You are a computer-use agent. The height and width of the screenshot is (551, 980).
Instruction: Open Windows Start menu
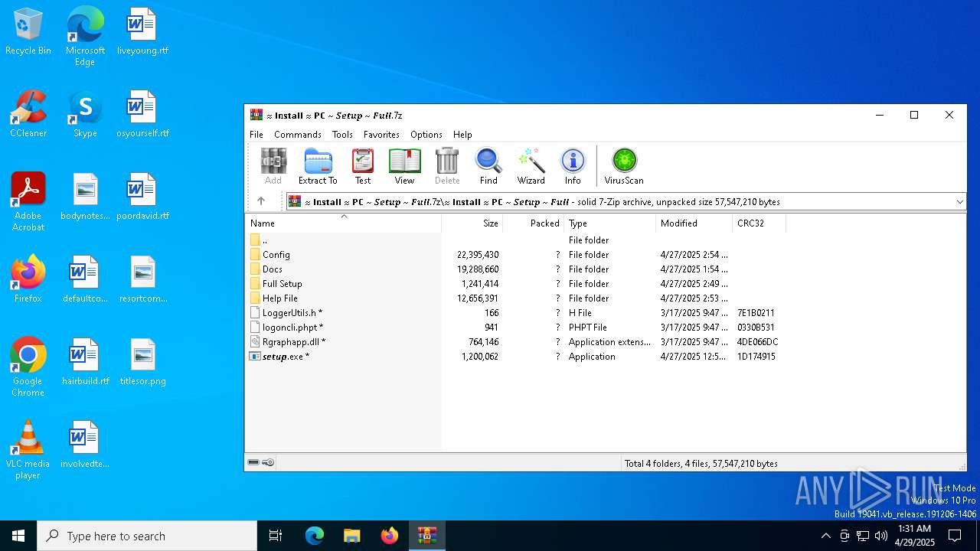coord(18,536)
